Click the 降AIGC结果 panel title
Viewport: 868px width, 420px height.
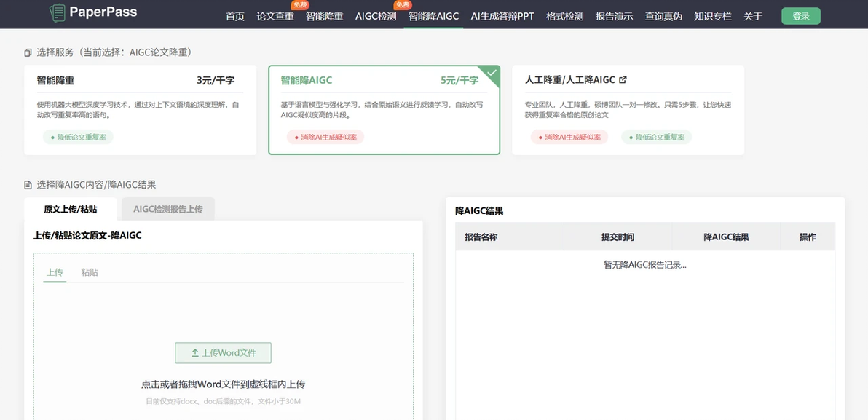(479, 211)
